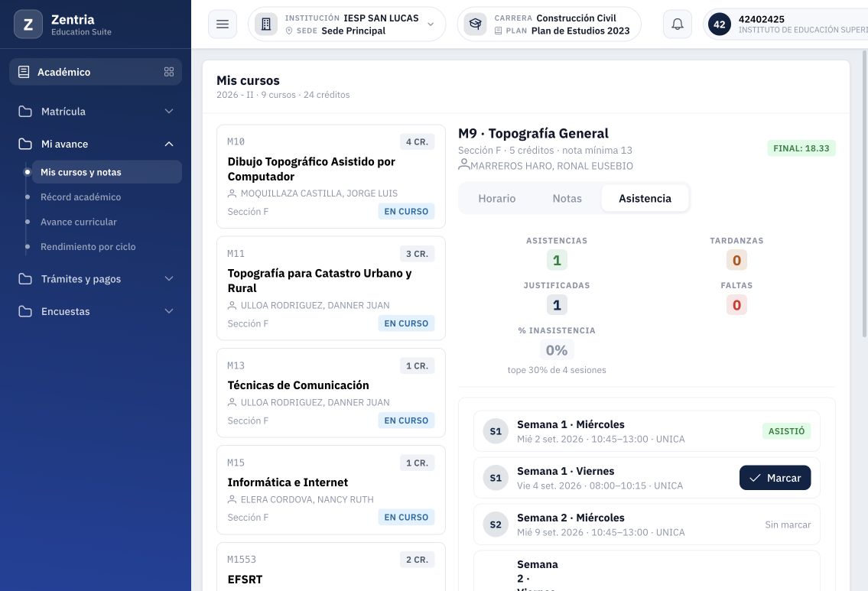868x591 pixels.
Task: Click the S1 badge for Semana 1 Miércoles
Action: pyautogui.click(x=496, y=431)
